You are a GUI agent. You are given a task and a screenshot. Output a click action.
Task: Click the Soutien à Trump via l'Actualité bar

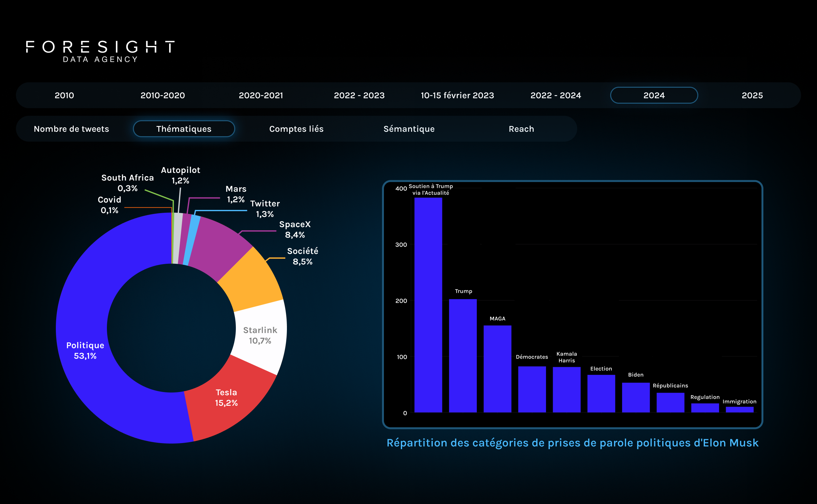[428, 305]
